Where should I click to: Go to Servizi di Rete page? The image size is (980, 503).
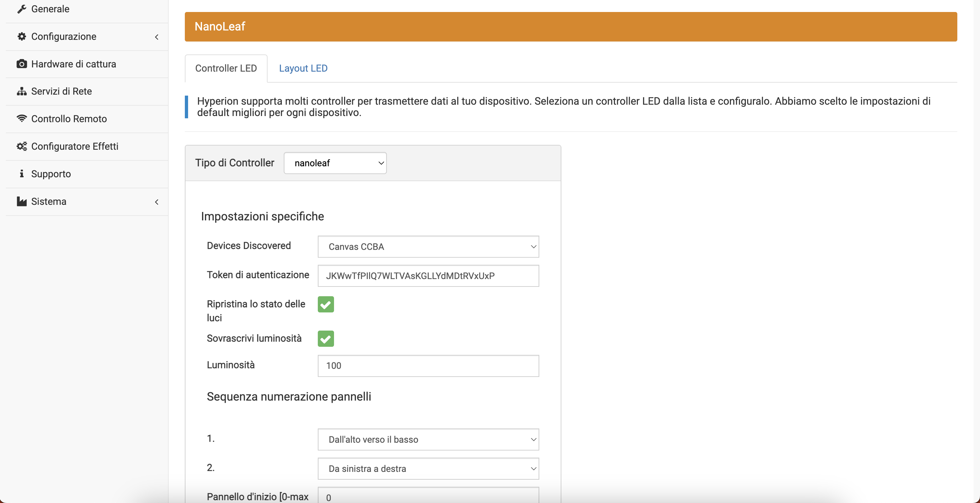coord(87,91)
